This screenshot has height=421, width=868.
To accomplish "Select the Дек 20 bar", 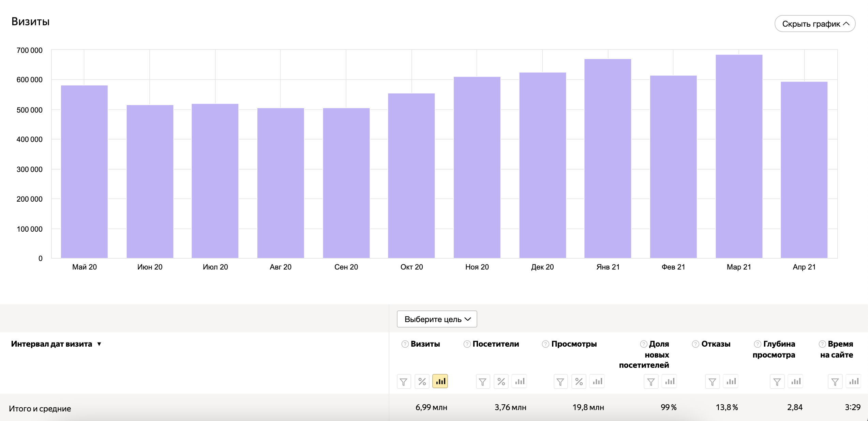I will tap(543, 165).
